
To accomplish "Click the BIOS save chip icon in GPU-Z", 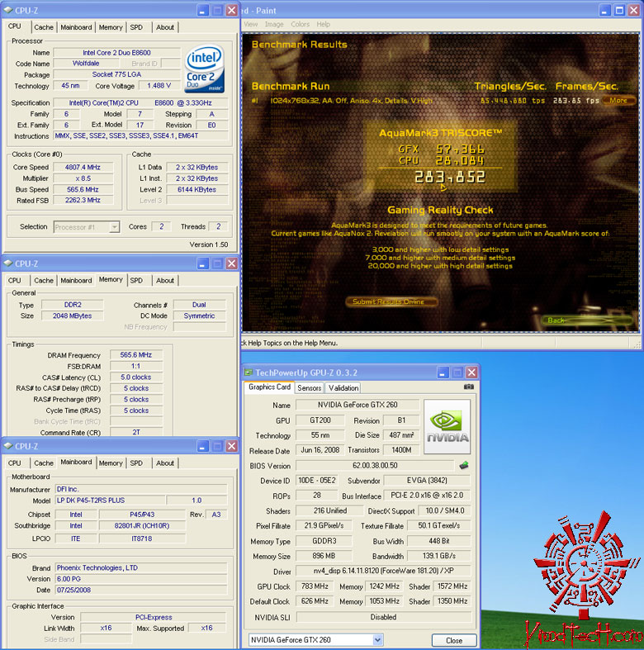I will 464,466.
